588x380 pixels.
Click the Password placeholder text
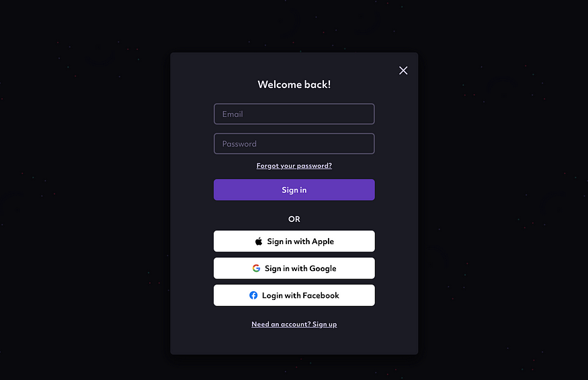tap(239, 144)
